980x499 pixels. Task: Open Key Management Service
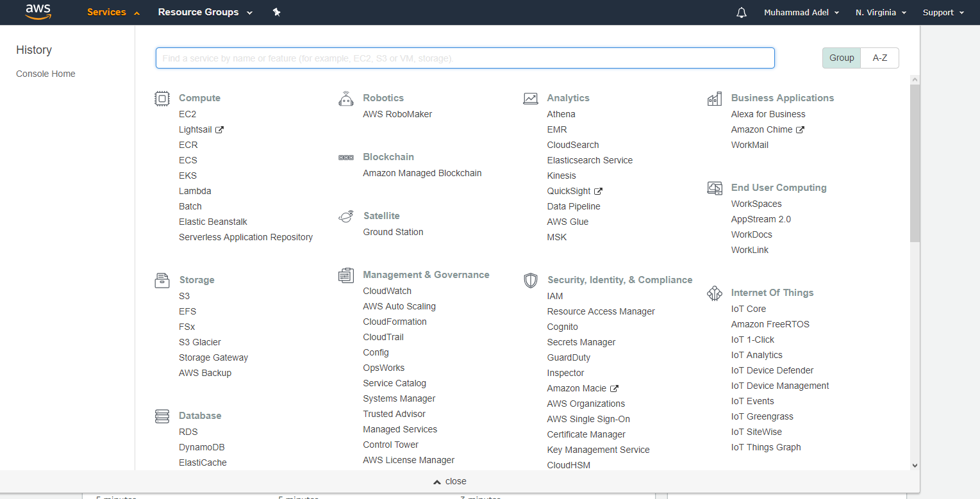click(599, 450)
